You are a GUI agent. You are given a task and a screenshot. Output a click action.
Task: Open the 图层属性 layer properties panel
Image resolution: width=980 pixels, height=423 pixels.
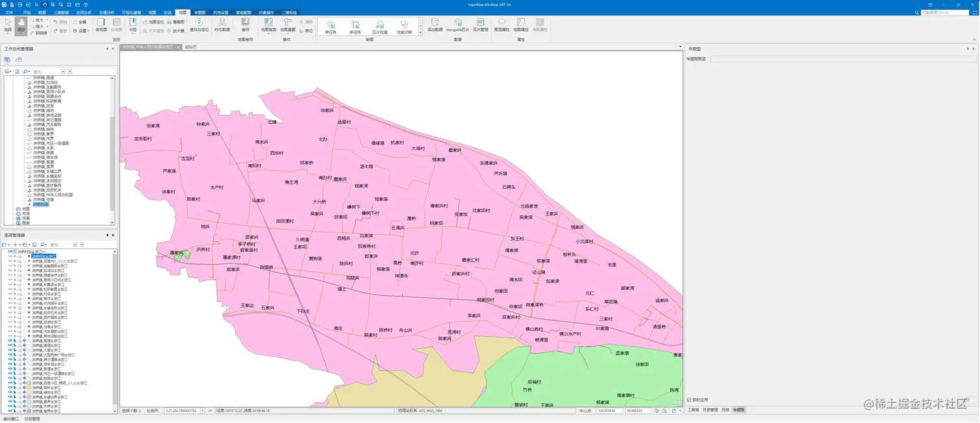[502, 25]
